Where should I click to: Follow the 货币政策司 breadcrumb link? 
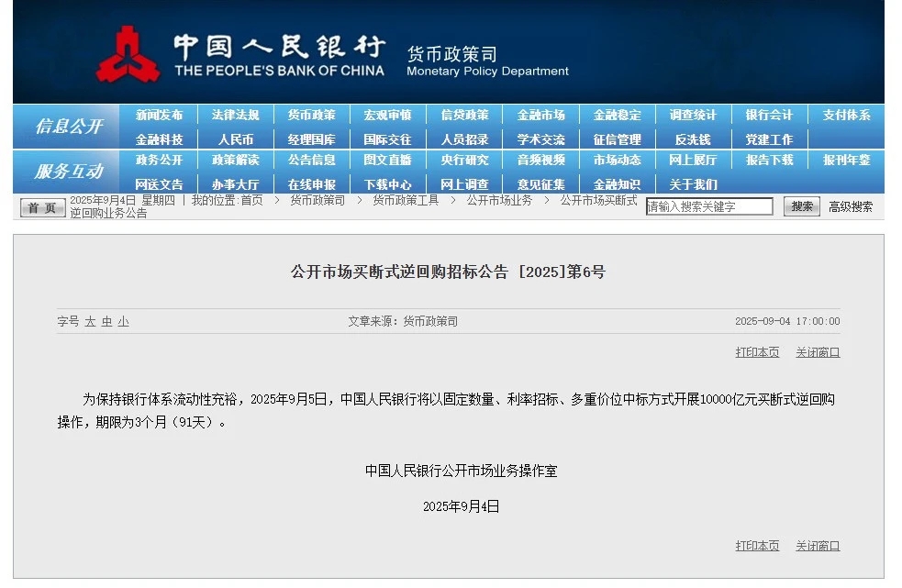point(317,200)
